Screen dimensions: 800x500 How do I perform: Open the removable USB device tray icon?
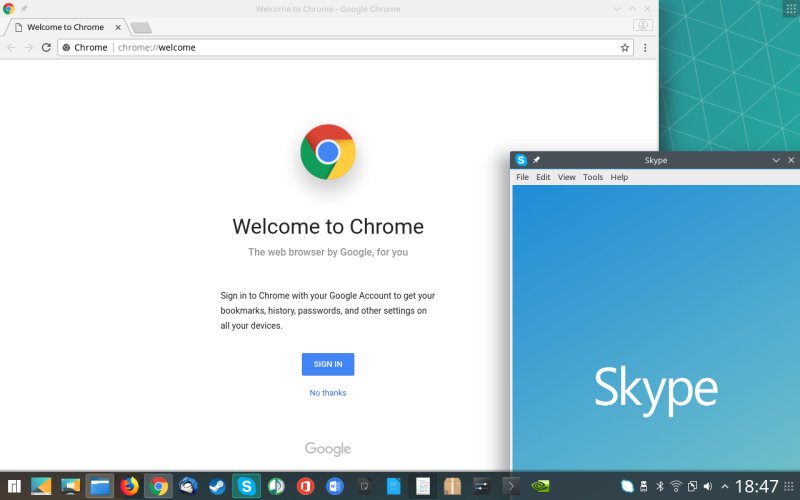643,486
